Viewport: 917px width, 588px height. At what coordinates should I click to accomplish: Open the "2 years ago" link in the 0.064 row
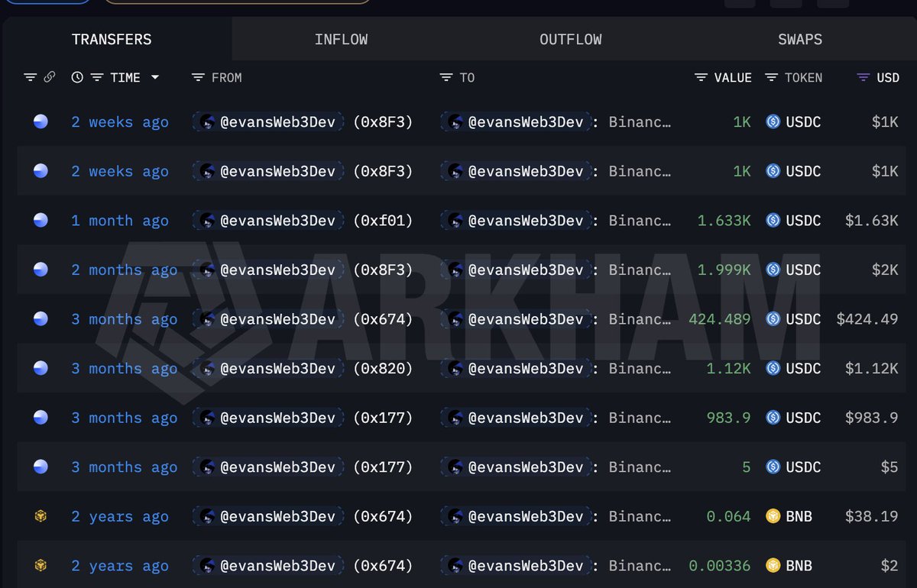click(x=120, y=516)
